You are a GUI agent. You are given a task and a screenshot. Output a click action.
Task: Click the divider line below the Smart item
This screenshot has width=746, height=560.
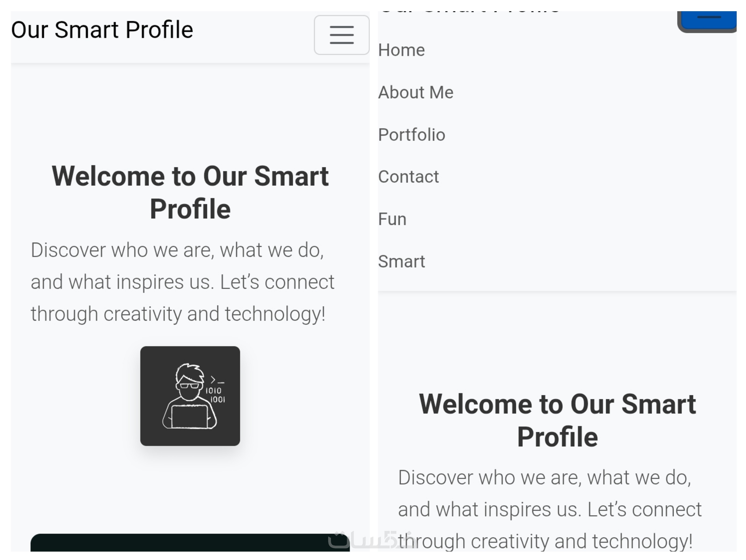click(x=556, y=291)
